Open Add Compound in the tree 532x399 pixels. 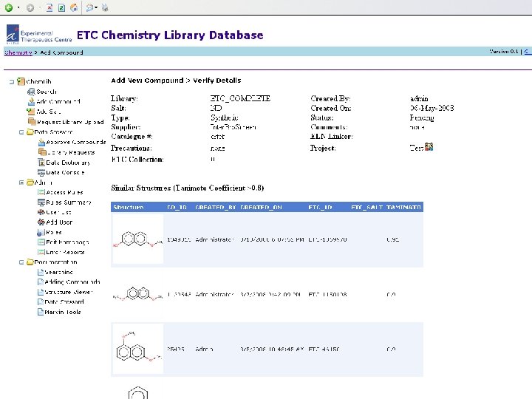[x=58, y=101]
